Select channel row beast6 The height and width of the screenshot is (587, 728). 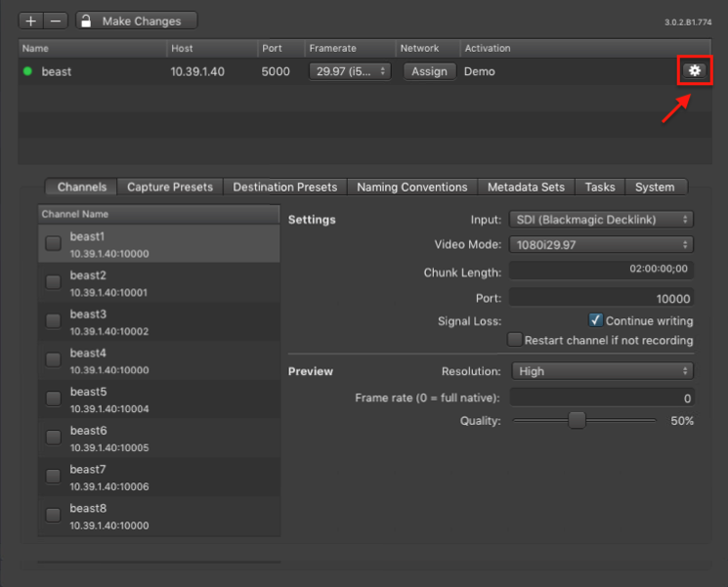[158, 438]
